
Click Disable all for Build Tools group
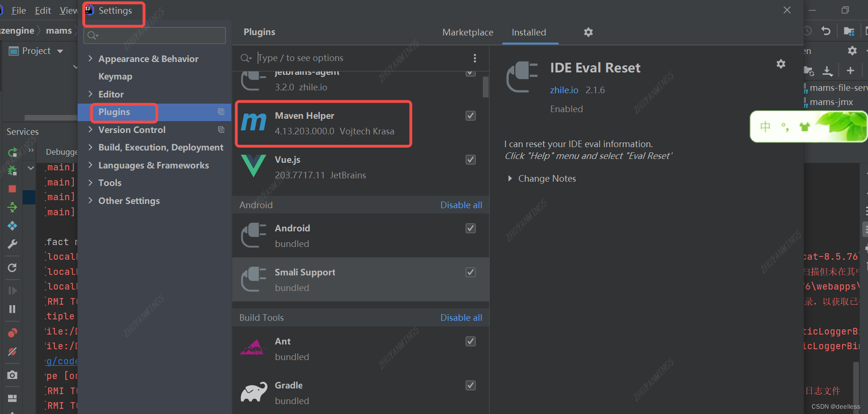click(461, 318)
